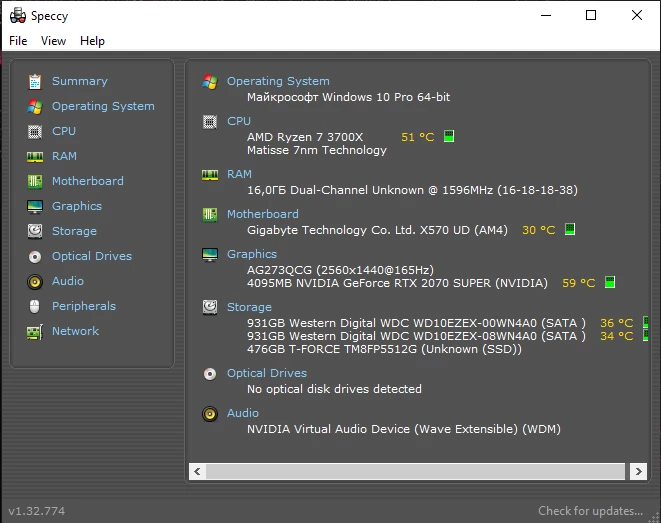Open RAM heading link in summary
Screen dimensions: 661x523
click(239, 174)
